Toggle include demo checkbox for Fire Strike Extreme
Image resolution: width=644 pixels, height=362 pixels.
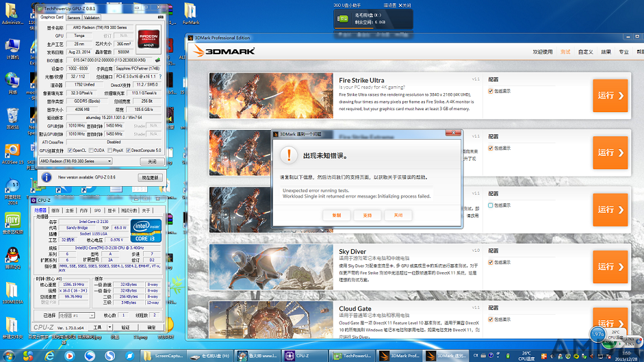[x=491, y=148]
